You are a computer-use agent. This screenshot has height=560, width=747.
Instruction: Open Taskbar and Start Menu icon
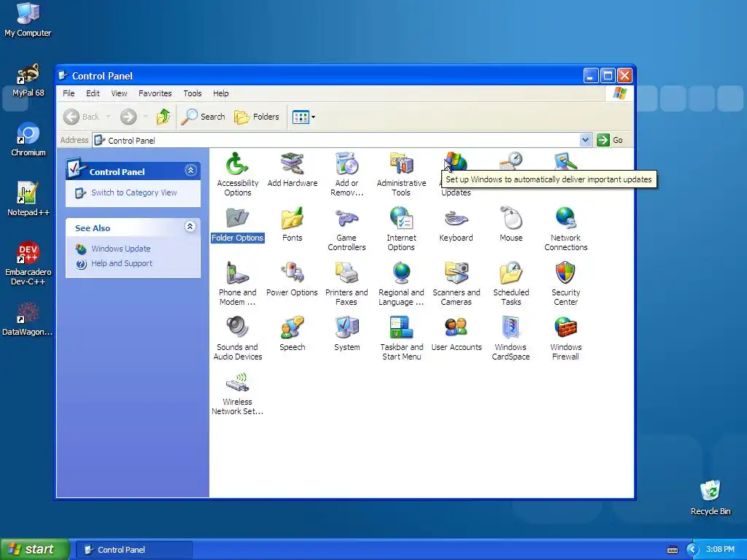tap(401, 329)
